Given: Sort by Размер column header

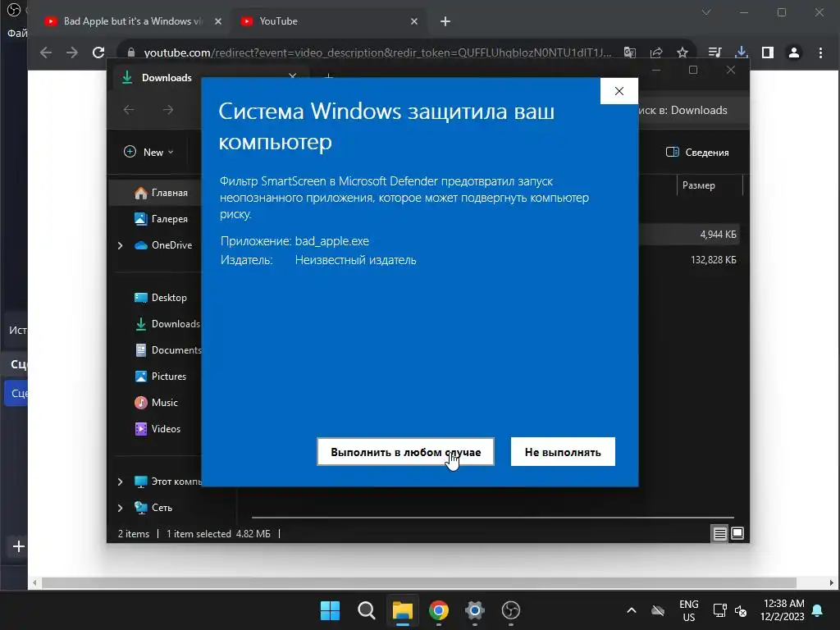Looking at the screenshot, I should point(699,185).
